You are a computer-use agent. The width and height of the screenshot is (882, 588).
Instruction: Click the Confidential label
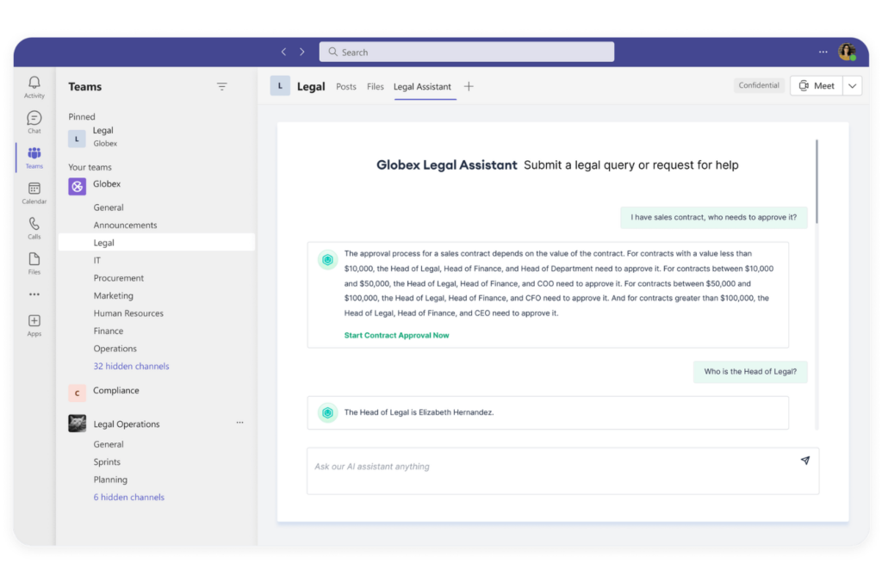coord(759,85)
